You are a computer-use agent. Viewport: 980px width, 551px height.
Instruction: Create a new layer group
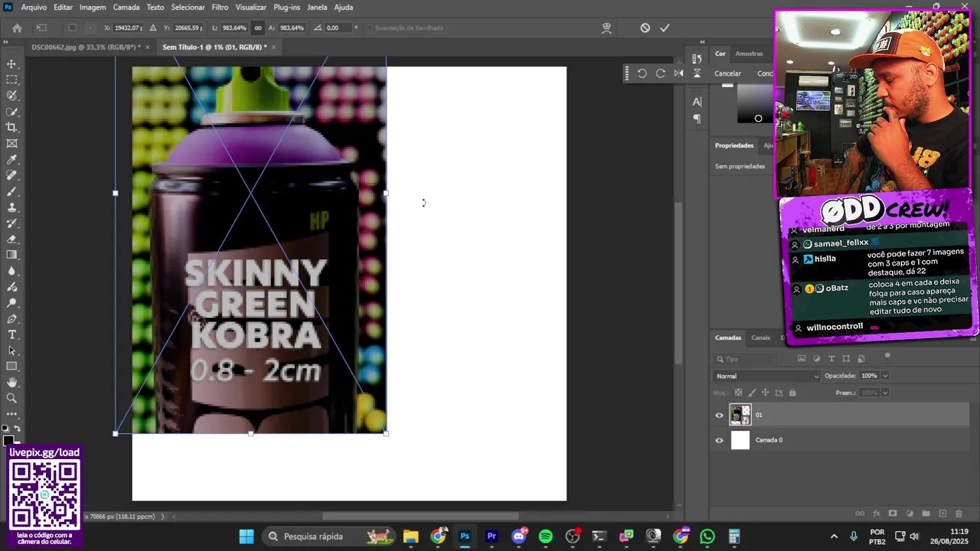(926, 514)
